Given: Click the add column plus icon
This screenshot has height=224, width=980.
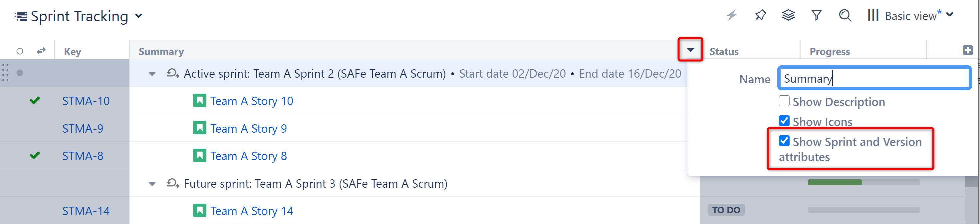Looking at the screenshot, I should (x=968, y=50).
